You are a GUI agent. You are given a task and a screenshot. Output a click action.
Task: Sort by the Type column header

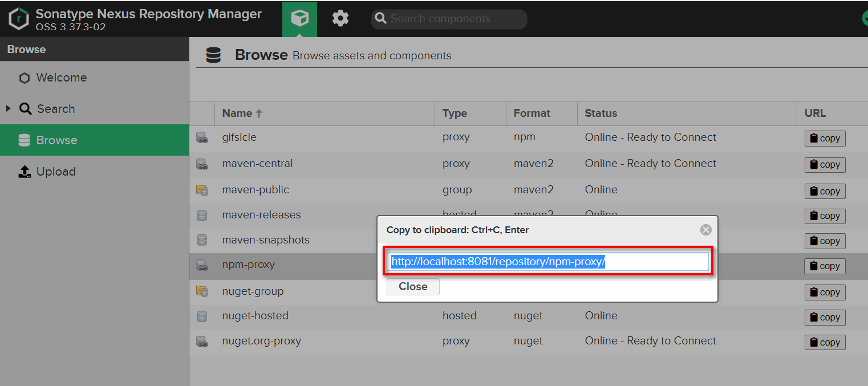click(x=470, y=113)
